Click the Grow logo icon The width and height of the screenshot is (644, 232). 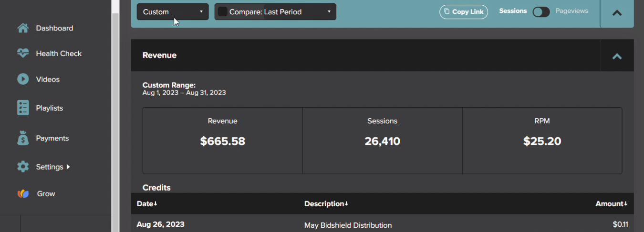point(23,193)
